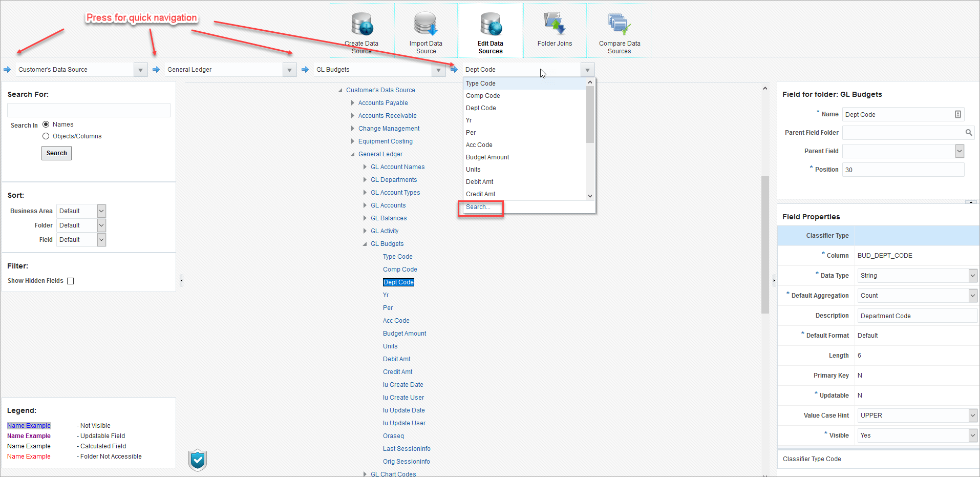This screenshot has height=477, width=980.
Task: Enable the Show Hidden Fields checkbox
Action: (71, 281)
